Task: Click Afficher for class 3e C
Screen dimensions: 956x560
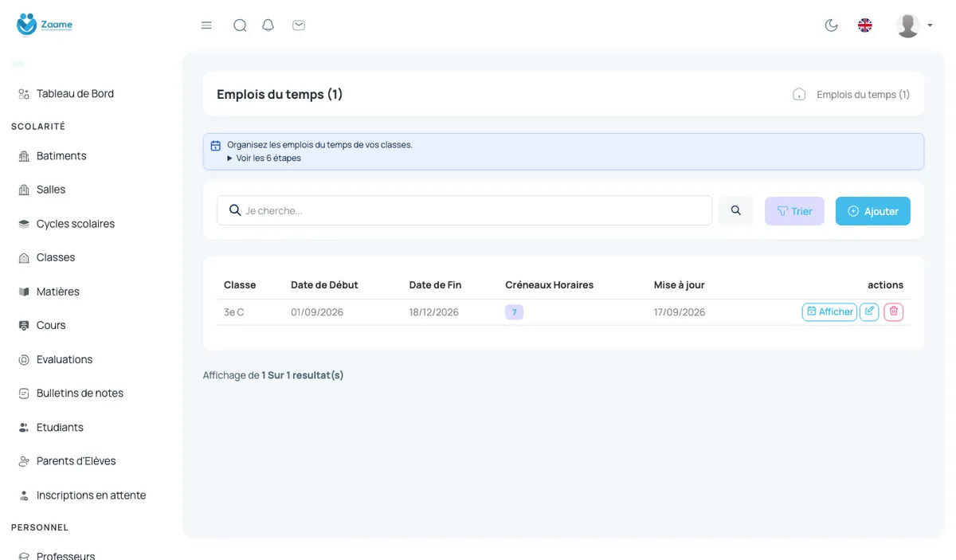Action: click(829, 311)
